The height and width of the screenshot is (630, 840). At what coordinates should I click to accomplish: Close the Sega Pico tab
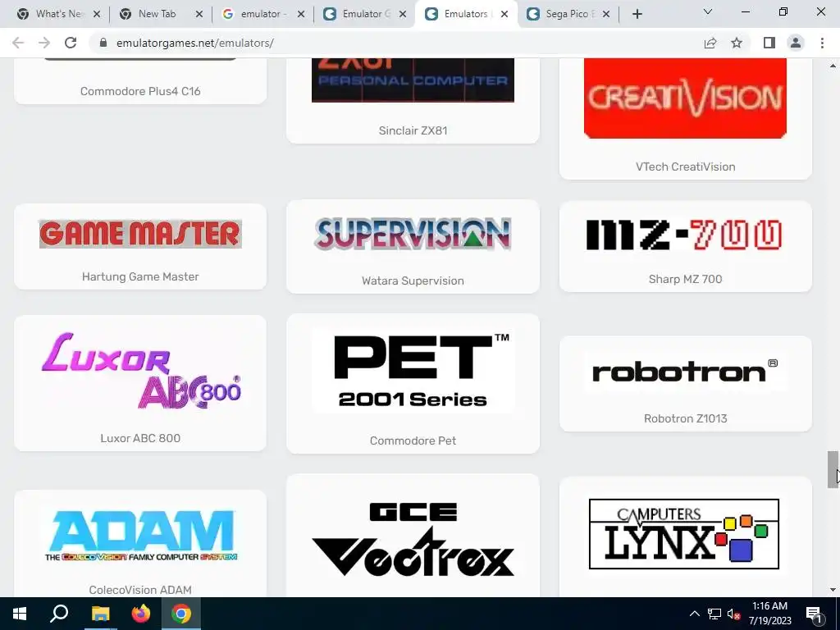point(606,14)
